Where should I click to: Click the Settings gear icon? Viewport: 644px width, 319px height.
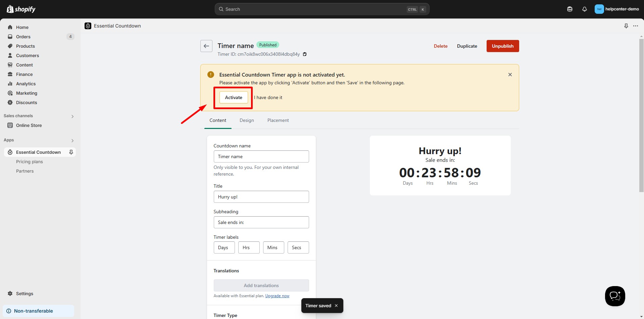coord(10,293)
